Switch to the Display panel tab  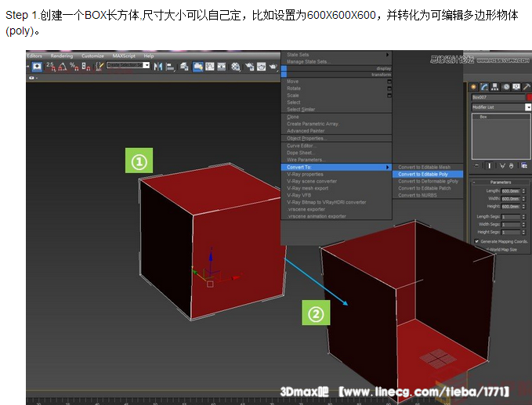point(516,87)
